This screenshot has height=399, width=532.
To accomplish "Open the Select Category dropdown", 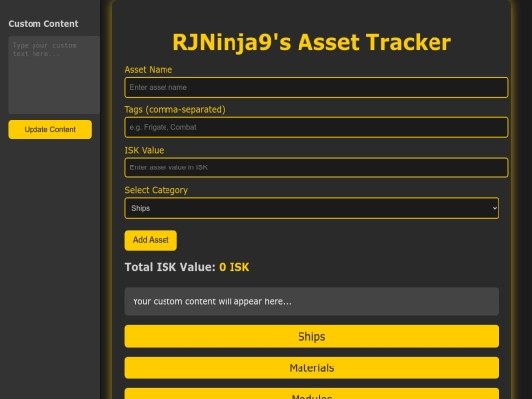I will [311, 208].
